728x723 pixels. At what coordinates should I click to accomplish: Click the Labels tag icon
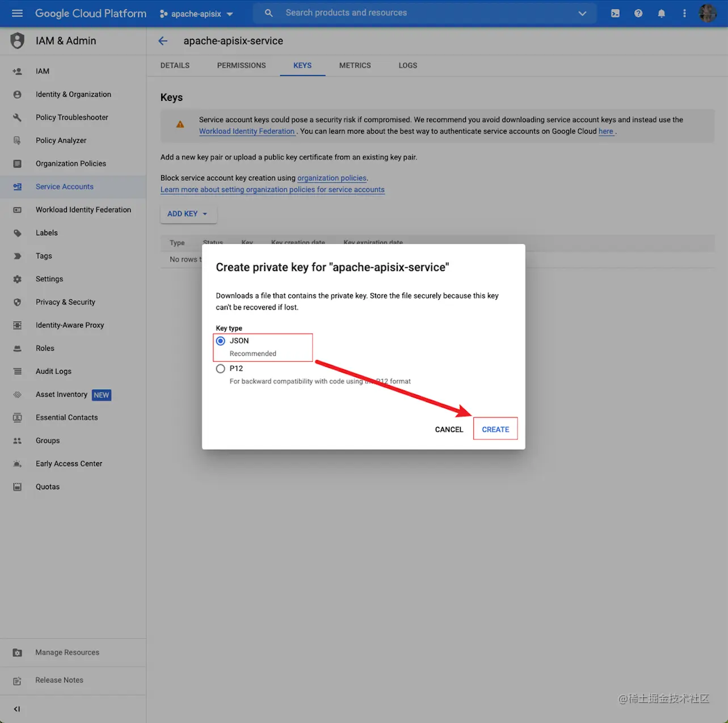[18, 233]
